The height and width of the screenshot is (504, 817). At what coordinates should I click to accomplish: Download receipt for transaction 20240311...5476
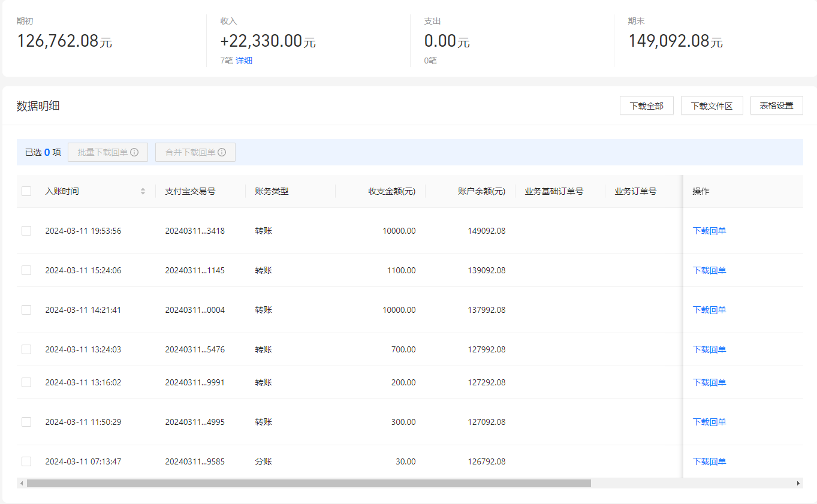point(709,349)
